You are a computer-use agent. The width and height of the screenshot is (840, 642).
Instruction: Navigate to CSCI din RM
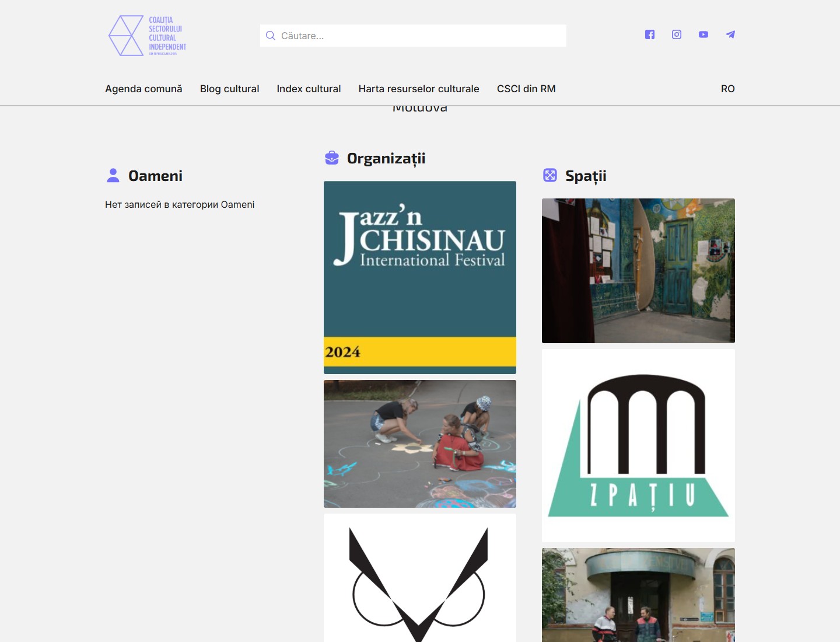pyautogui.click(x=526, y=89)
